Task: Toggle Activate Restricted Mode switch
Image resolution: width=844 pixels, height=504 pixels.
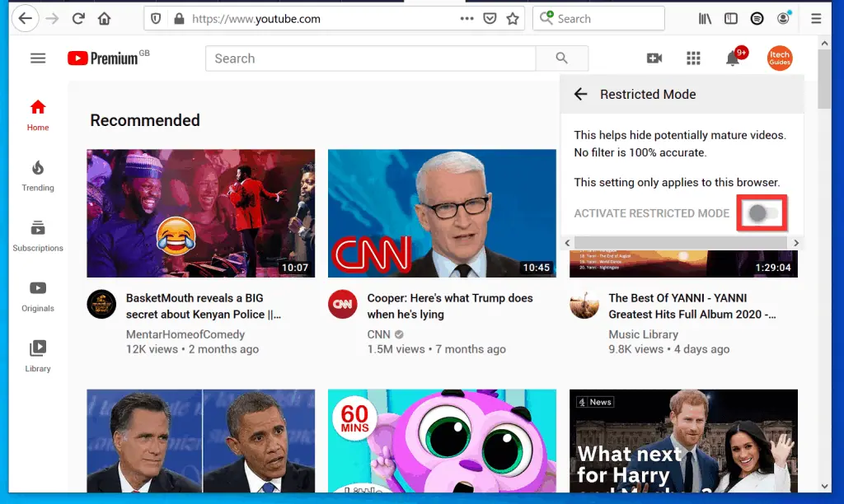Action: (x=762, y=213)
